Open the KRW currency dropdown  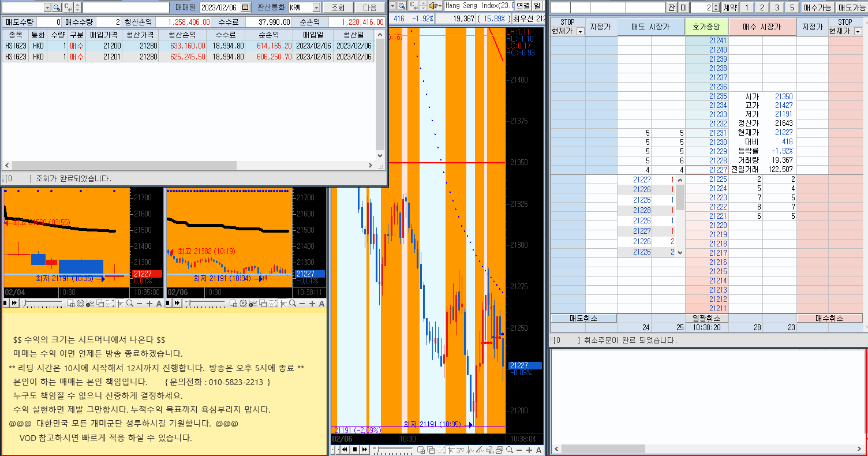coord(316,8)
